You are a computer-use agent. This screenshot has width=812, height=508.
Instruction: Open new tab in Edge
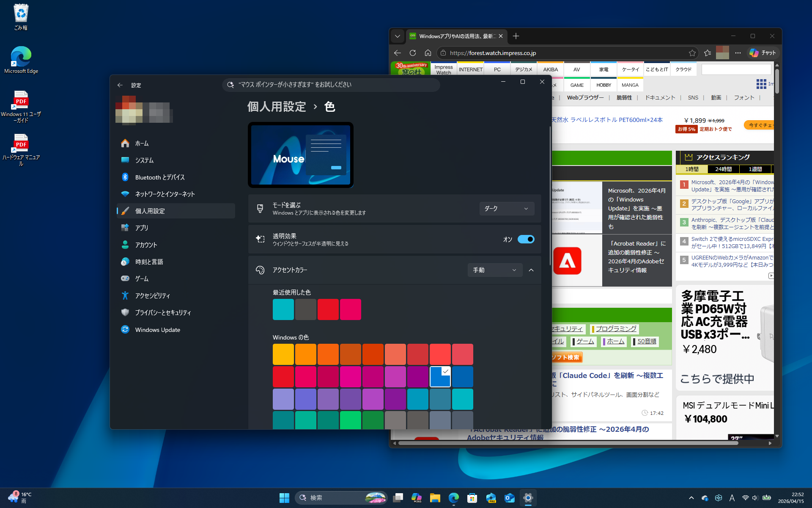click(516, 36)
